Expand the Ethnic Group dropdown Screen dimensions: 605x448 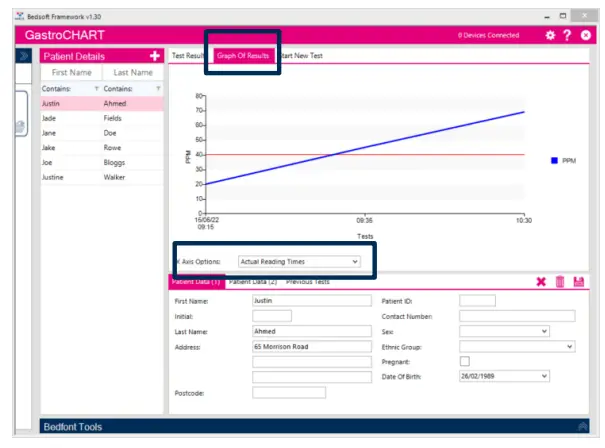pyautogui.click(x=517, y=346)
